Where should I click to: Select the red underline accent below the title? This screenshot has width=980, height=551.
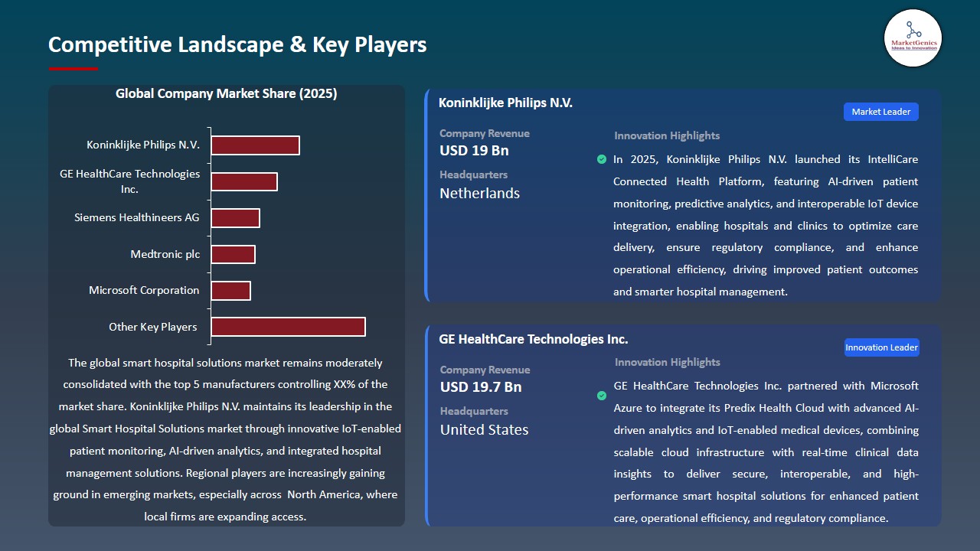(73, 67)
